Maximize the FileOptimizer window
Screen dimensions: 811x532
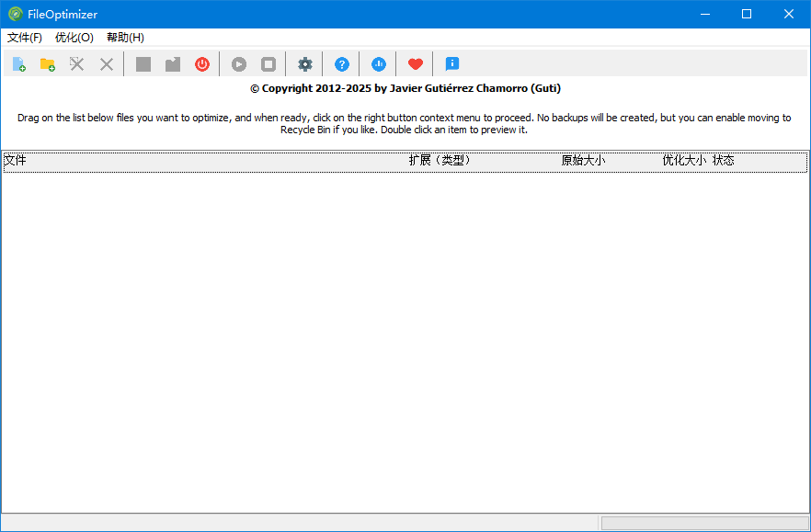747,14
